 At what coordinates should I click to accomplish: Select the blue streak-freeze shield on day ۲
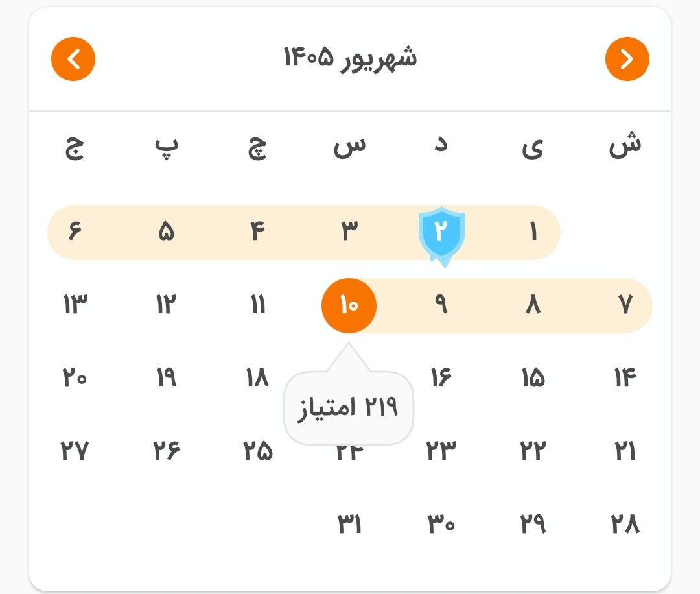[x=441, y=236]
